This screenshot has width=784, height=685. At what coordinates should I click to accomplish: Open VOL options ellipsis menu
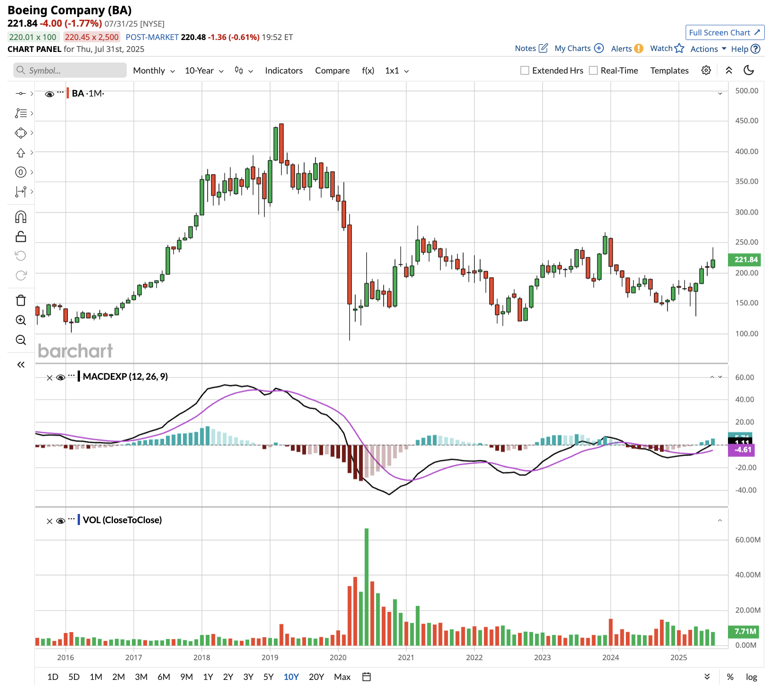pos(71,519)
